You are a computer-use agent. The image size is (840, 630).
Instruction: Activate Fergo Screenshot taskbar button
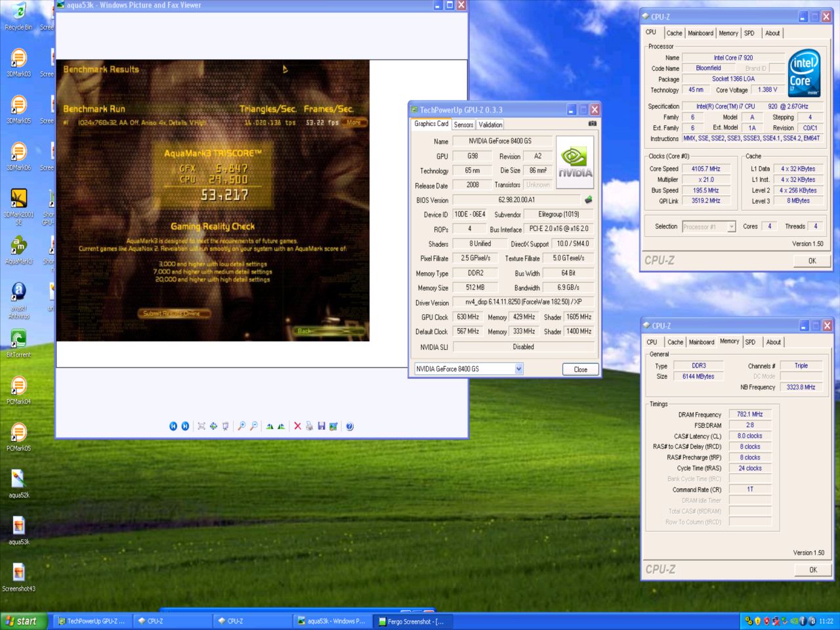412,621
